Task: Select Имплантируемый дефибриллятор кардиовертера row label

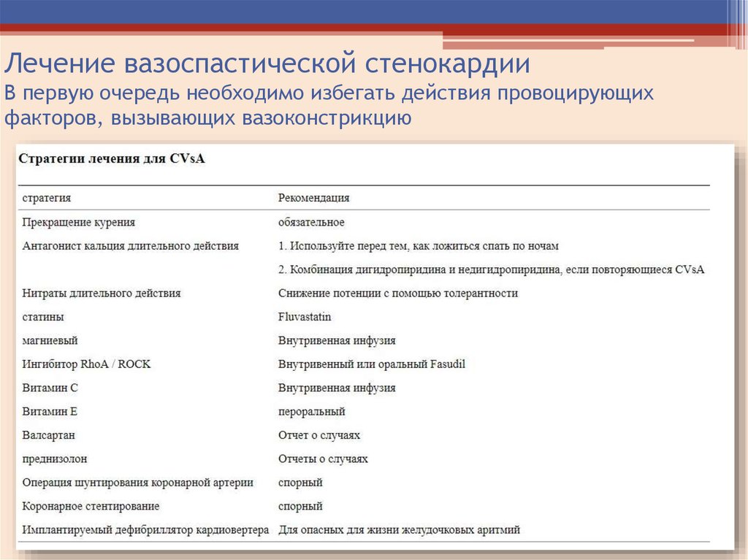Action: (x=146, y=530)
